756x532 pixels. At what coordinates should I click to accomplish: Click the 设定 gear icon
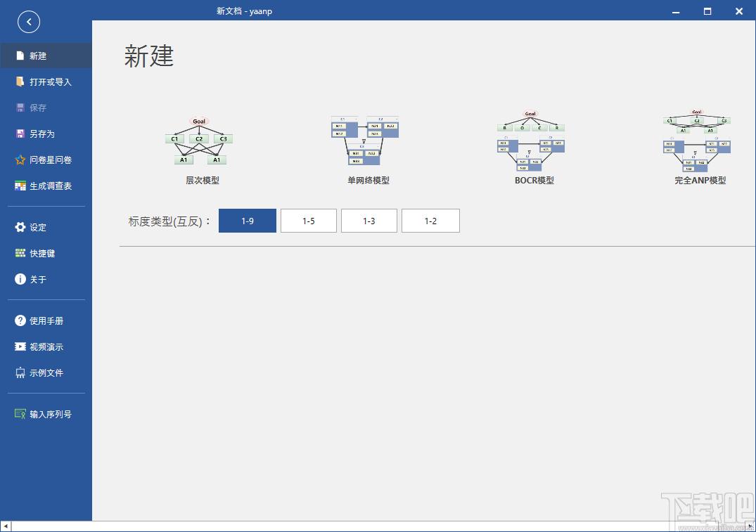point(20,227)
